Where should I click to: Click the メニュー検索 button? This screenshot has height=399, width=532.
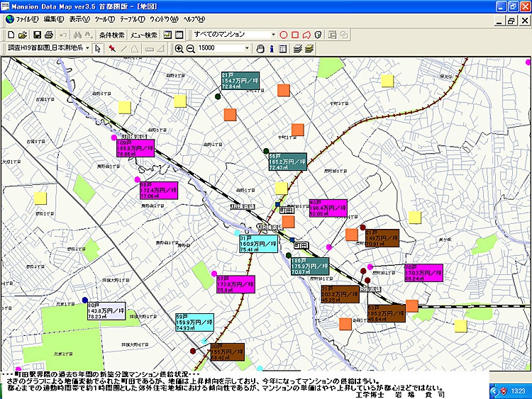click(x=146, y=34)
